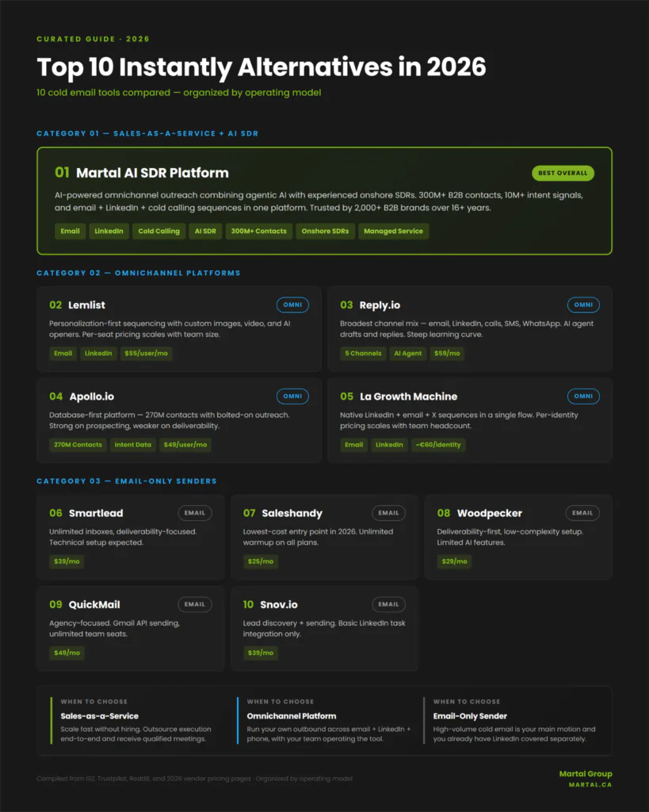Click the LinkedIn tag in Martal card
This screenshot has height=812, width=649.
pyautogui.click(x=109, y=231)
